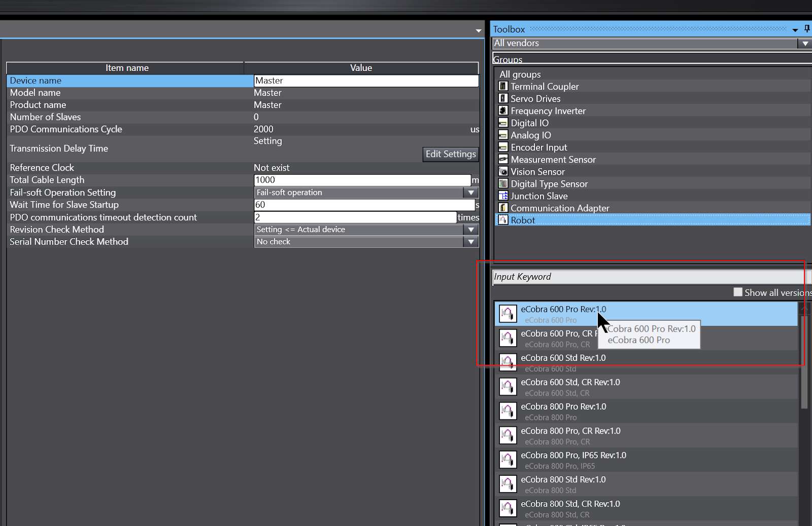Image resolution: width=812 pixels, height=526 pixels.
Task: Click the eCobra 800 Pro, IP65 robot icon
Action: tap(507, 460)
